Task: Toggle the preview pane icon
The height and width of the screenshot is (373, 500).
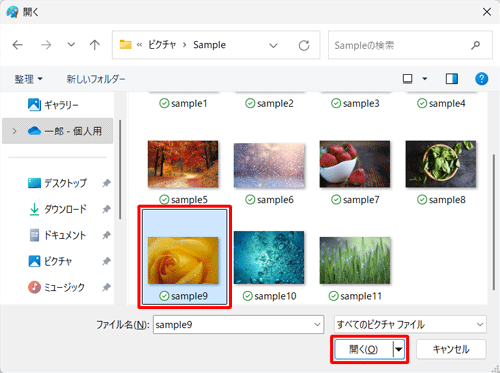Action: coord(452,79)
